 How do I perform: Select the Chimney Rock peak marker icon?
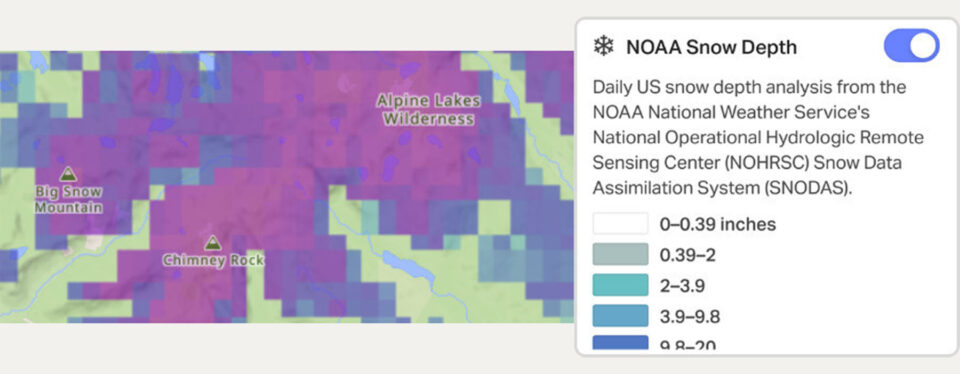click(212, 243)
